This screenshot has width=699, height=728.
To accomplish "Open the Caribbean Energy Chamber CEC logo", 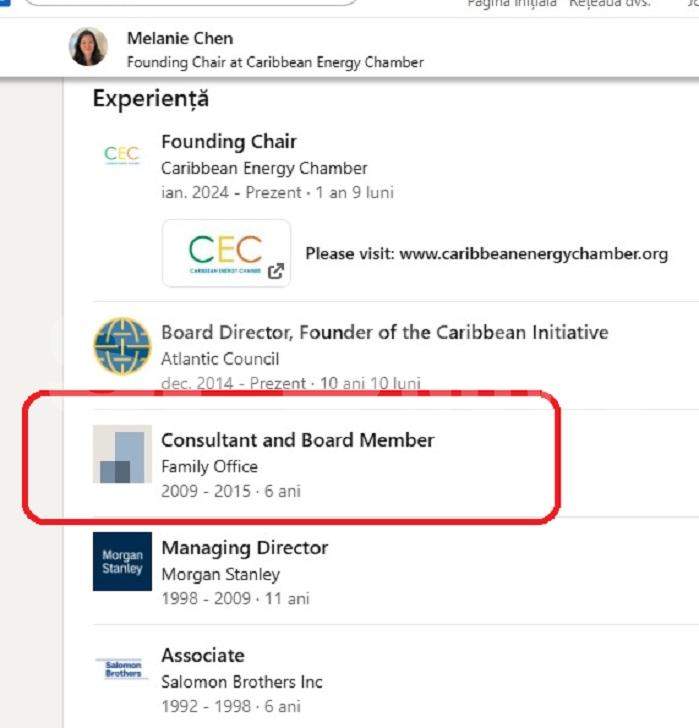I will click(x=122, y=154).
